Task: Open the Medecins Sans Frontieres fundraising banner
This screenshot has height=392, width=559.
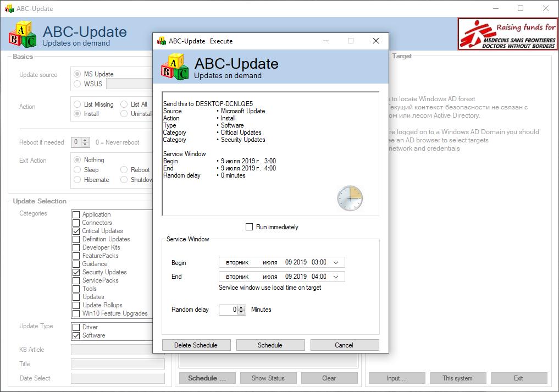Action: pyautogui.click(x=508, y=34)
